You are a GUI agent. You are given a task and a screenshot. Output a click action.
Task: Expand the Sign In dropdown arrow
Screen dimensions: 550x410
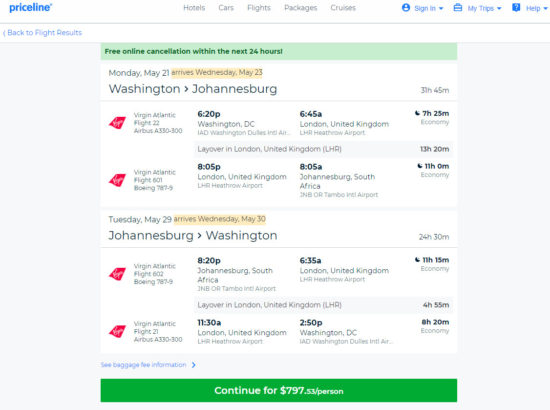441,8
